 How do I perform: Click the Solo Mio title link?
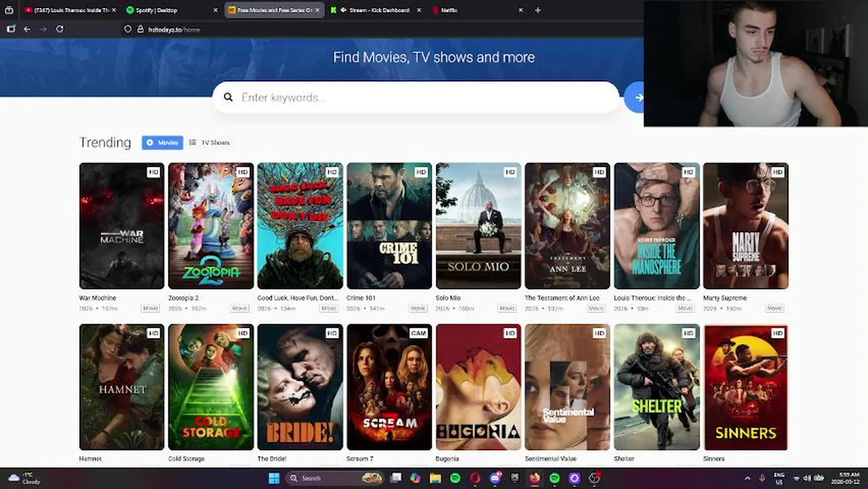tap(448, 298)
